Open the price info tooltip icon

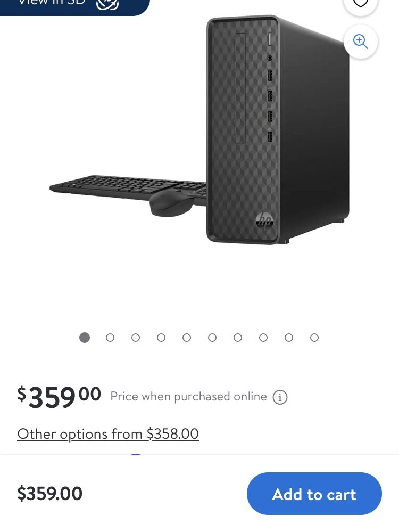tap(280, 397)
